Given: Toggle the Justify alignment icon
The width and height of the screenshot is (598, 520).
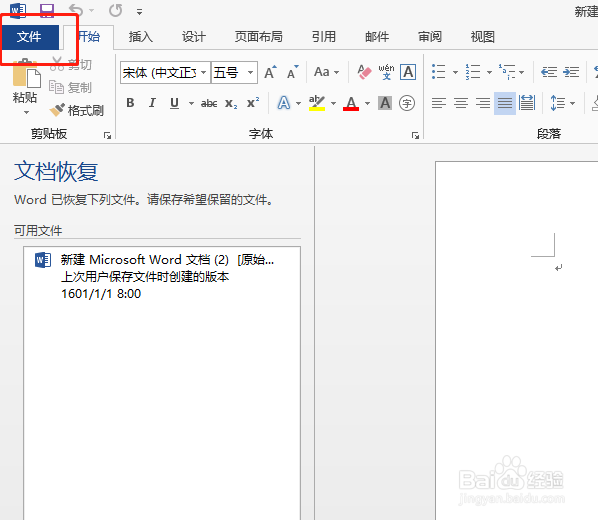Looking at the screenshot, I should tap(505, 103).
